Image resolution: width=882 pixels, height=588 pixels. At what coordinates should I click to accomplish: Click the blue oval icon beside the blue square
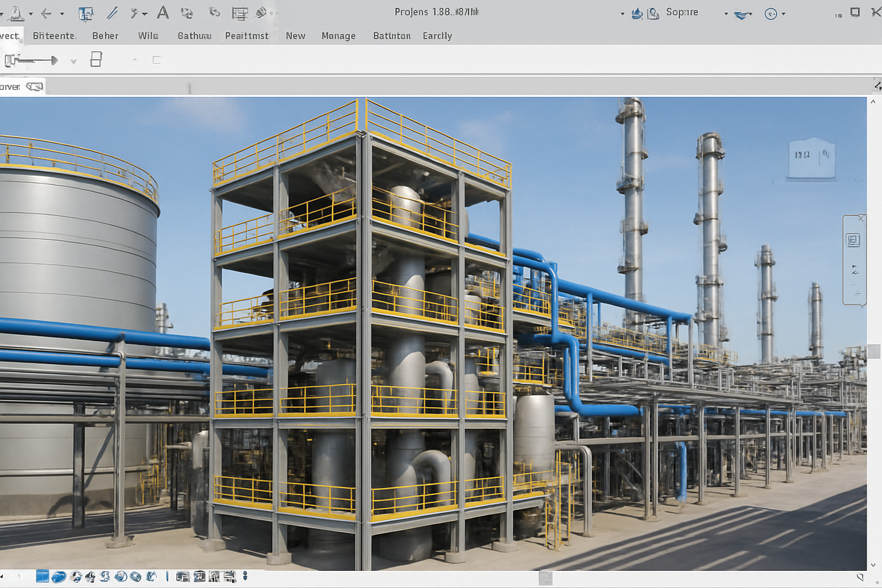point(59,577)
